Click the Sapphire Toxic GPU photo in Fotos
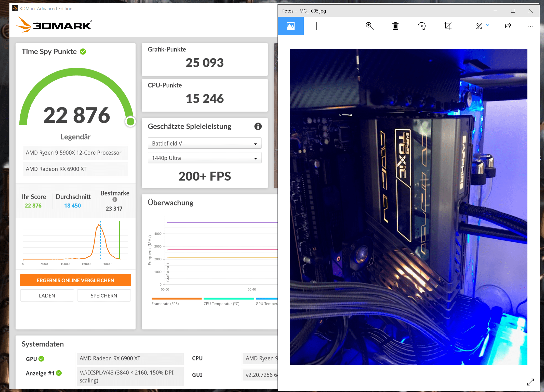The height and width of the screenshot is (392, 544). point(408,207)
